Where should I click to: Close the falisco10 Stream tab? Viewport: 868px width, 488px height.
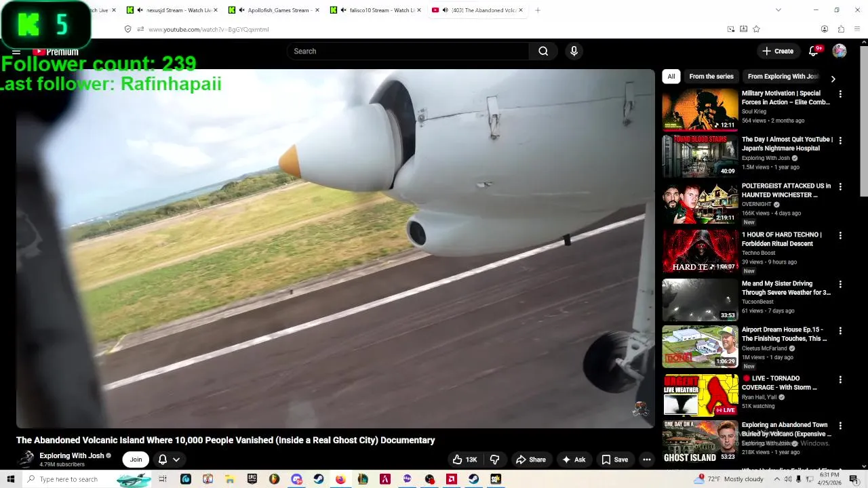point(419,10)
